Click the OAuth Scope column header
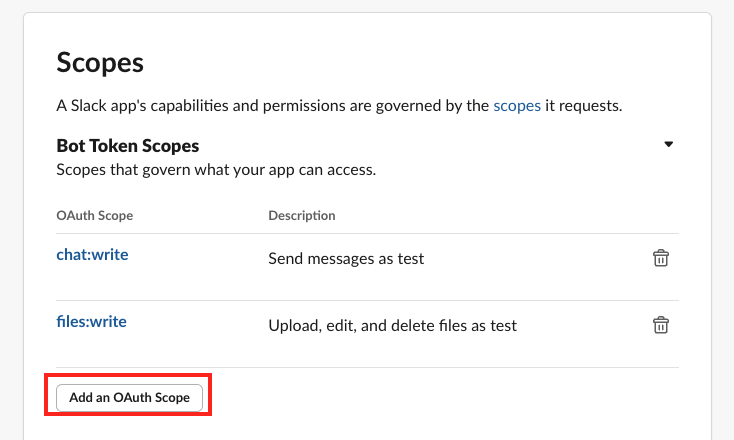The height and width of the screenshot is (440, 734). [95, 215]
